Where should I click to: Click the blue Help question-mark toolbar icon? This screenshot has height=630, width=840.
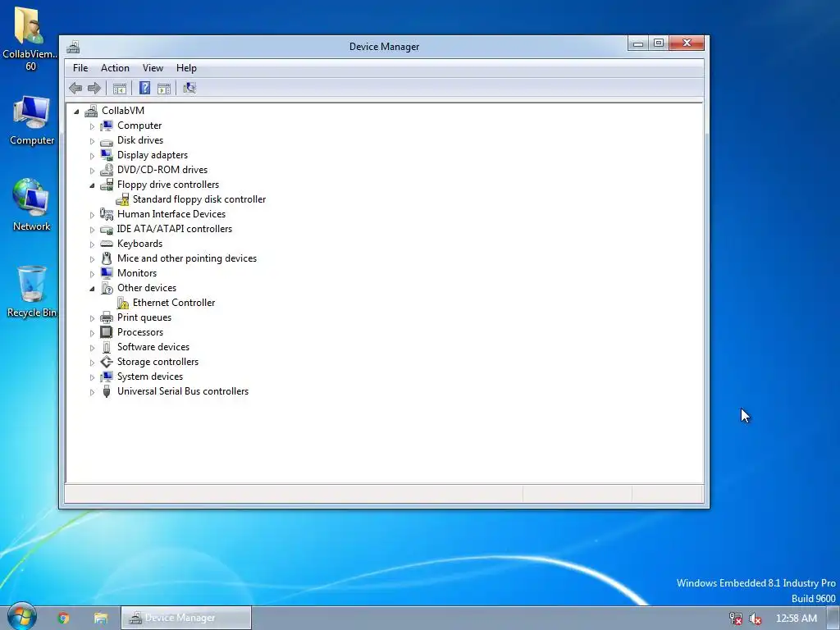pyautogui.click(x=144, y=88)
